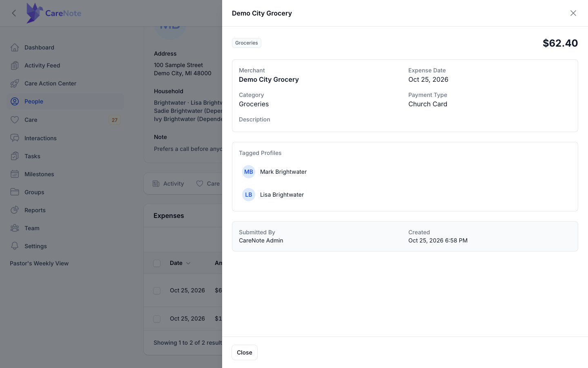
Task: Click the Interactions chat bubble icon
Action: point(15,138)
